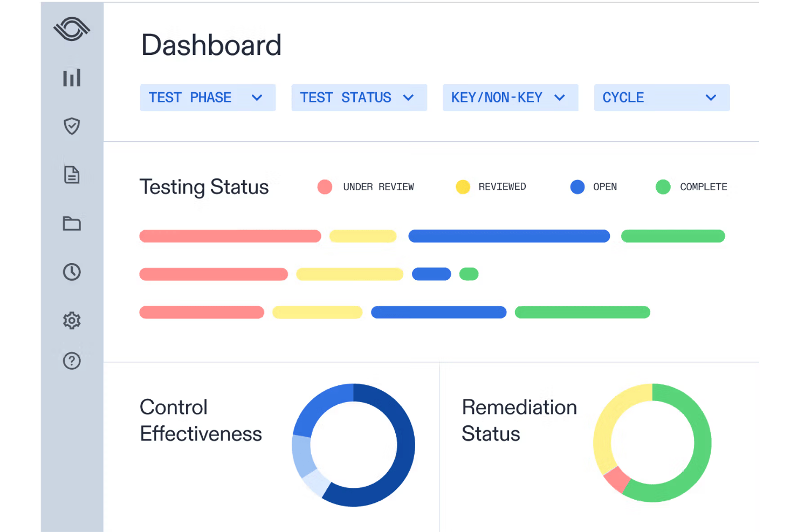
Task: Click the Control Effectiveness title text
Action: point(201,420)
